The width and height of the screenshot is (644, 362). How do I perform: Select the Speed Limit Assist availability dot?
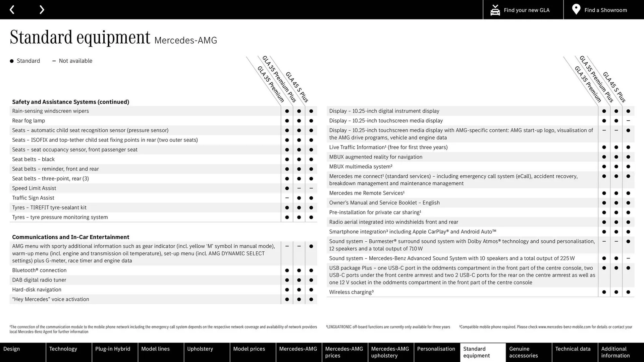pyautogui.click(x=287, y=188)
